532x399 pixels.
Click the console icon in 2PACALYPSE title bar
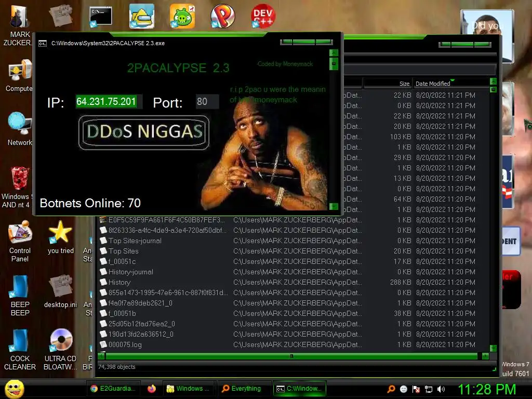tap(43, 44)
